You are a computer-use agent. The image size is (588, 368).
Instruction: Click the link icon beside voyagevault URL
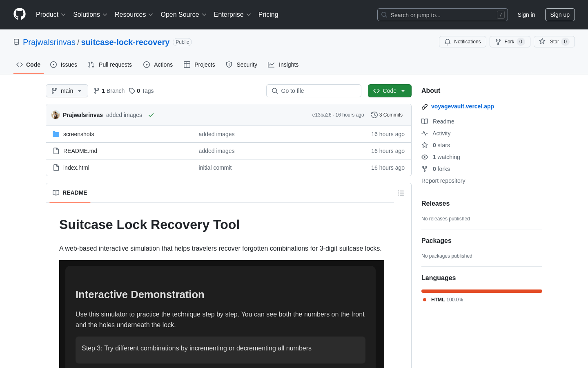pos(425,107)
